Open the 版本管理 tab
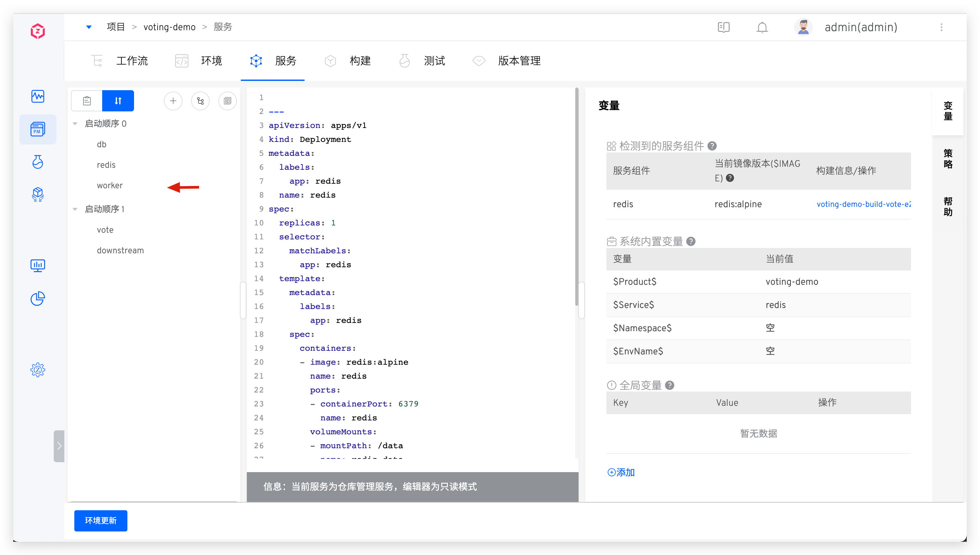The height and width of the screenshot is (555, 980). pos(520,61)
